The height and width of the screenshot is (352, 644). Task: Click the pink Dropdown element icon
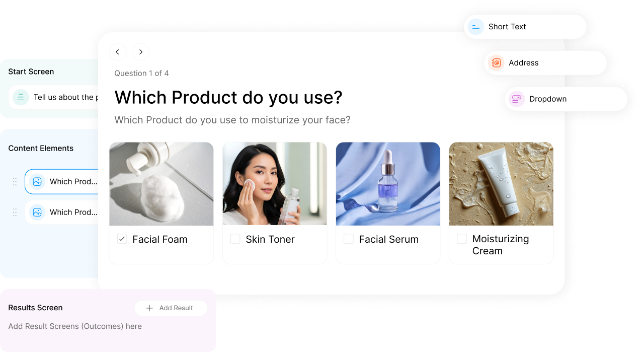coord(517,99)
